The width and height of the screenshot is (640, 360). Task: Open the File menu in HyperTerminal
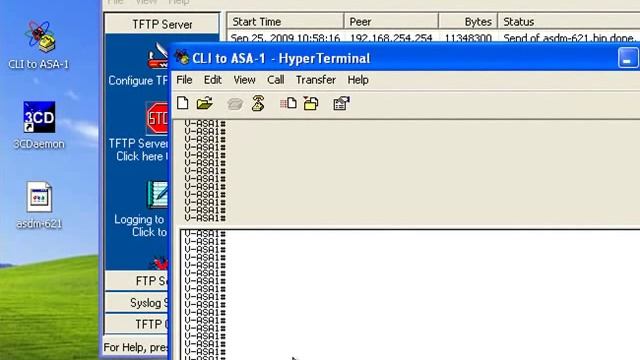pyautogui.click(x=184, y=80)
